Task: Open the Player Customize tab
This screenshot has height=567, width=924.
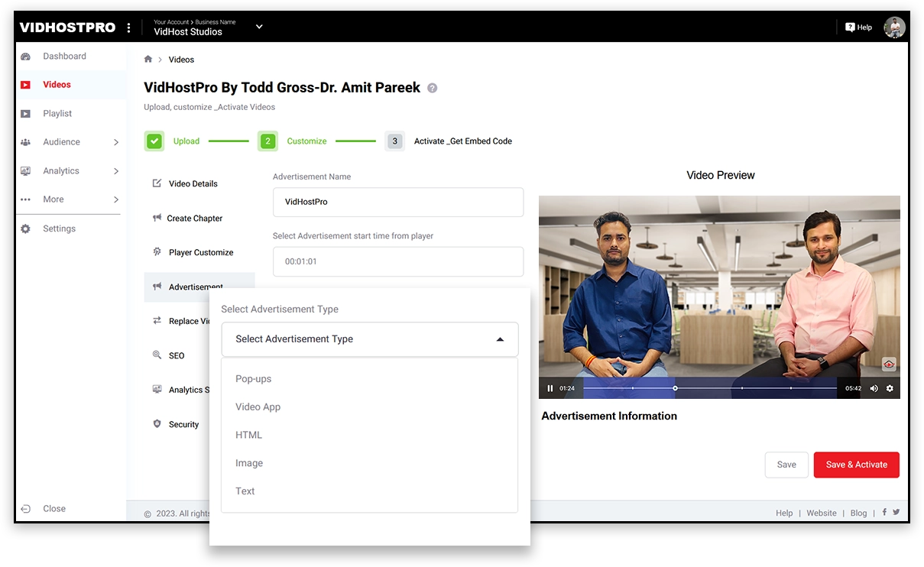Action: 200,252
